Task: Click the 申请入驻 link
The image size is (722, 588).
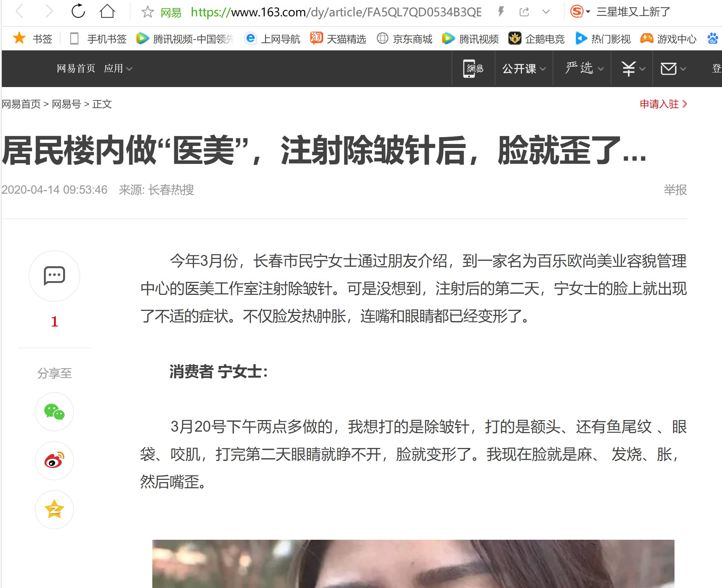Action: click(x=663, y=104)
